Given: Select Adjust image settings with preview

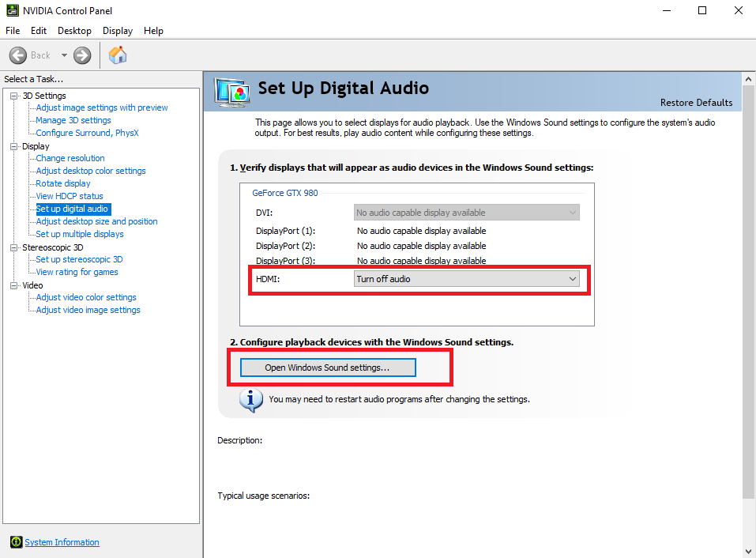Looking at the screenshot, I should pyautogui.click(x=102, y=107).
